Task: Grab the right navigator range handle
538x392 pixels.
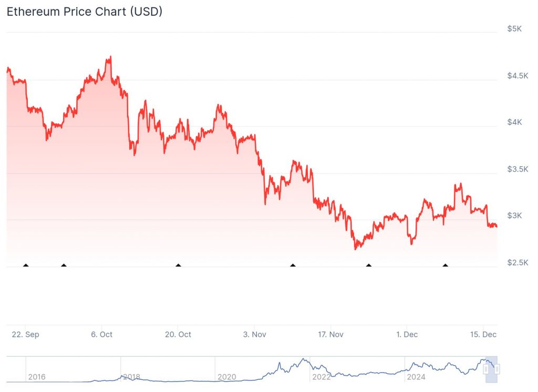Action: 496,369
